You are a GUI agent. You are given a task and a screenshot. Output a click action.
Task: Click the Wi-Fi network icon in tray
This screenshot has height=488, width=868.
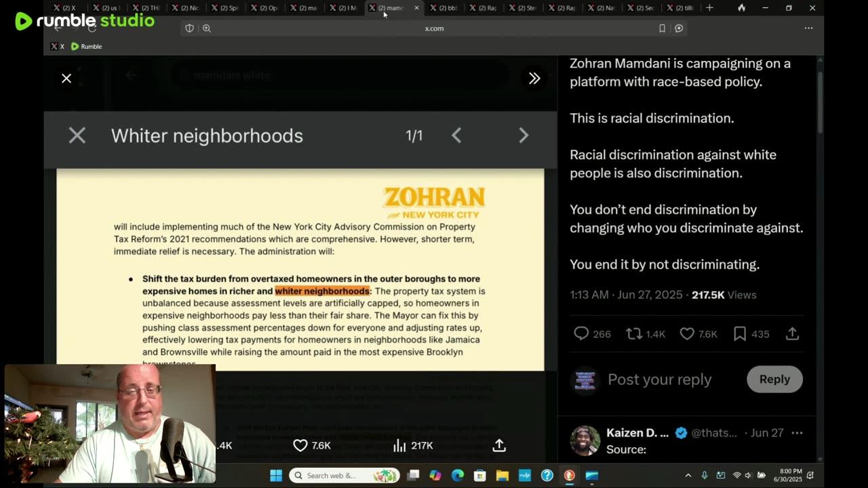click(736, 475)
